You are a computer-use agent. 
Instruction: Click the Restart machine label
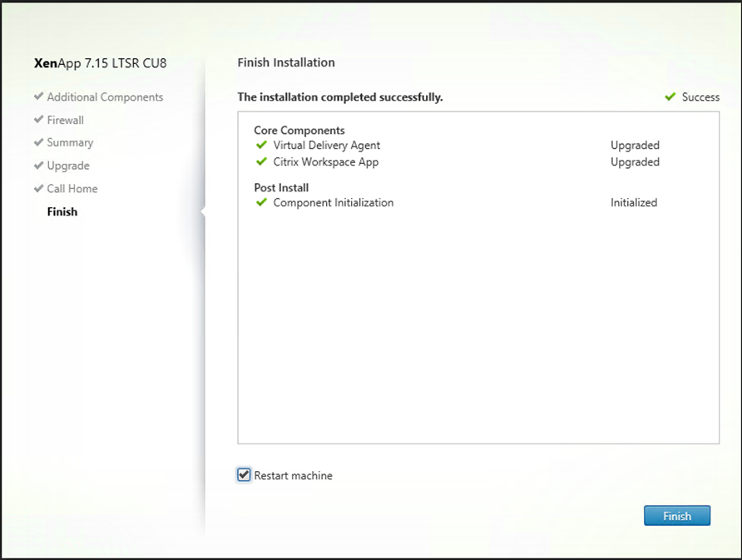pyautogui.click(x=294, y=475)
